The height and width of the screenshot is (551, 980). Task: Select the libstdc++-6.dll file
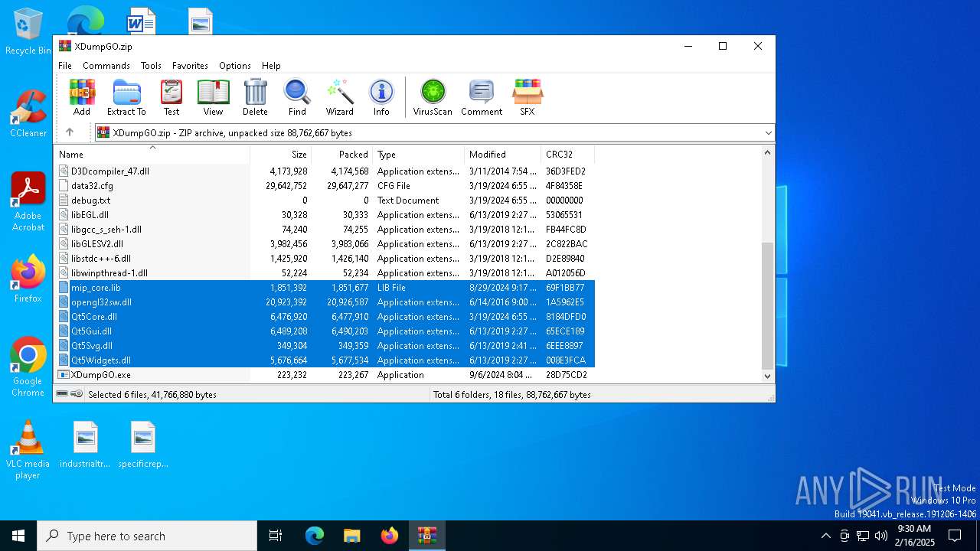tap(325, 259)
